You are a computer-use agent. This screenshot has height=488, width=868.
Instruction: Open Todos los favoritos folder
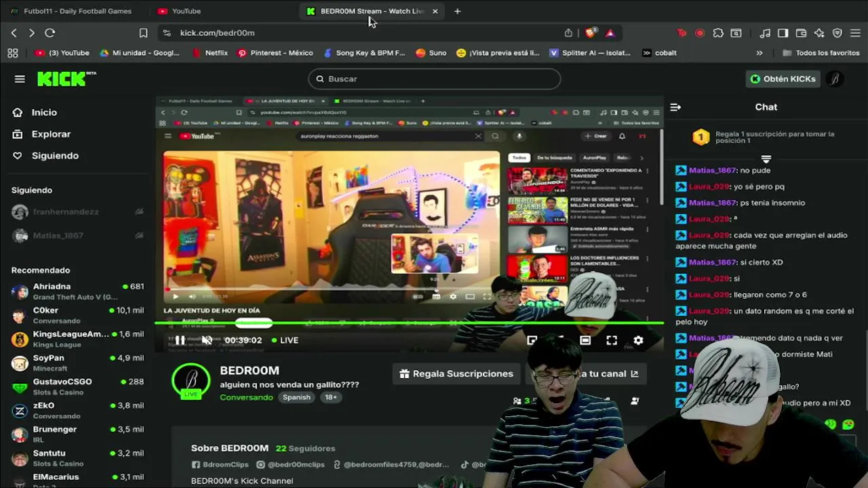821,53
